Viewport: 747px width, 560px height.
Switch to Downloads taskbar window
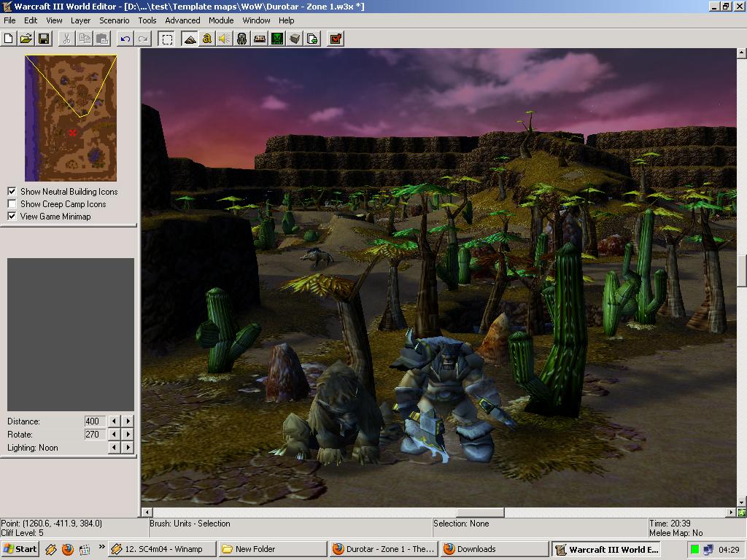pos(495,549)
